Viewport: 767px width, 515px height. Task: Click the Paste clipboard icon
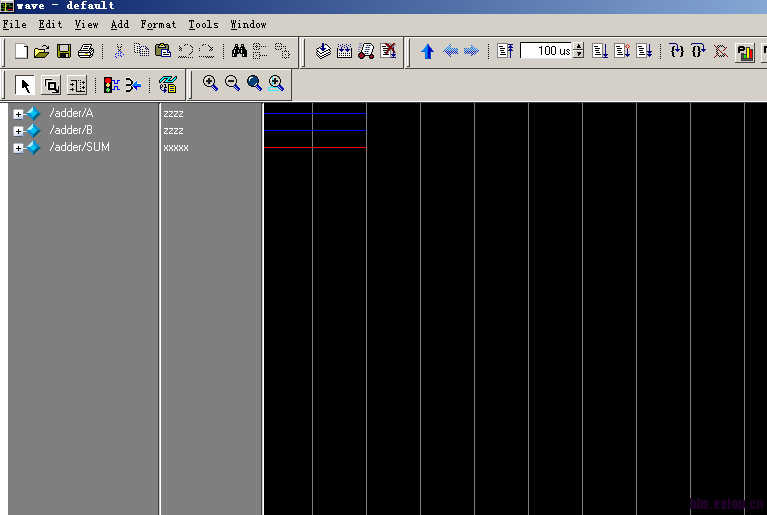coord(163,50)
